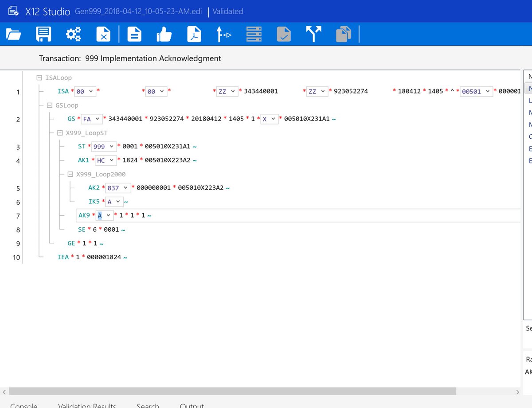This screenshot has width=532, height=408.
Task: Open settings using the gears icon
Action: click(x=74, y=35)
